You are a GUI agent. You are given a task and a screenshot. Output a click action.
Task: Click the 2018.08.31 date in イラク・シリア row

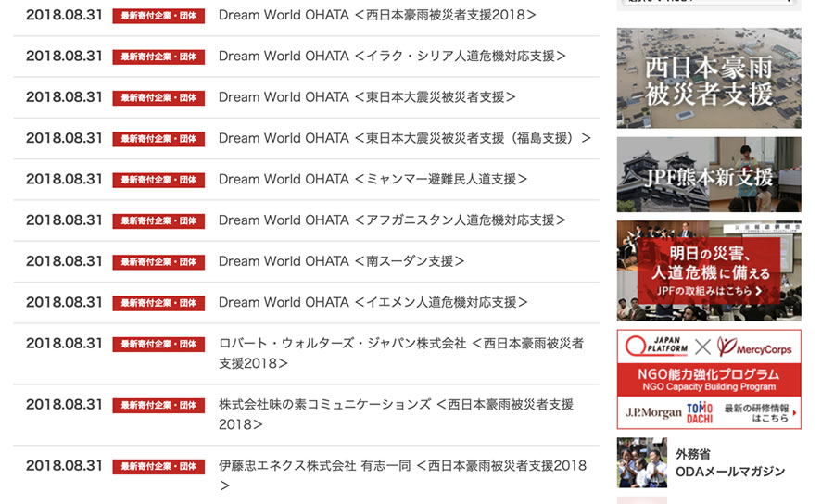(64, 56)
